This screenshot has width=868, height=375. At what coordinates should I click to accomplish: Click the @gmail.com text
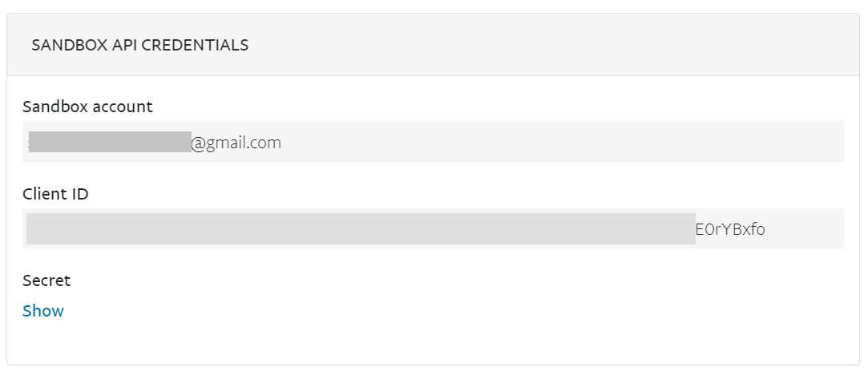click(236, 143)
